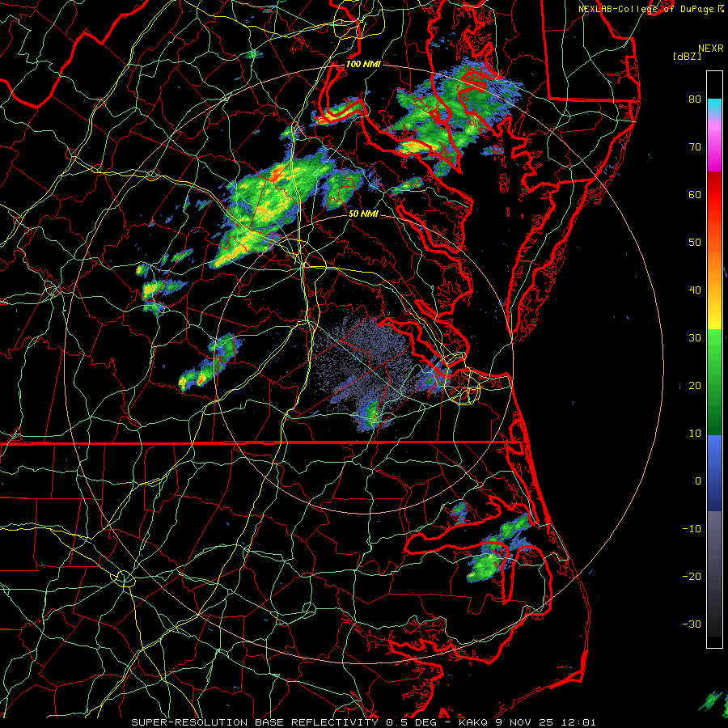The height and width of the screenshot is (728, 728).
Task: Click the 10 dBZ scale label
Action: coord(695,434)
